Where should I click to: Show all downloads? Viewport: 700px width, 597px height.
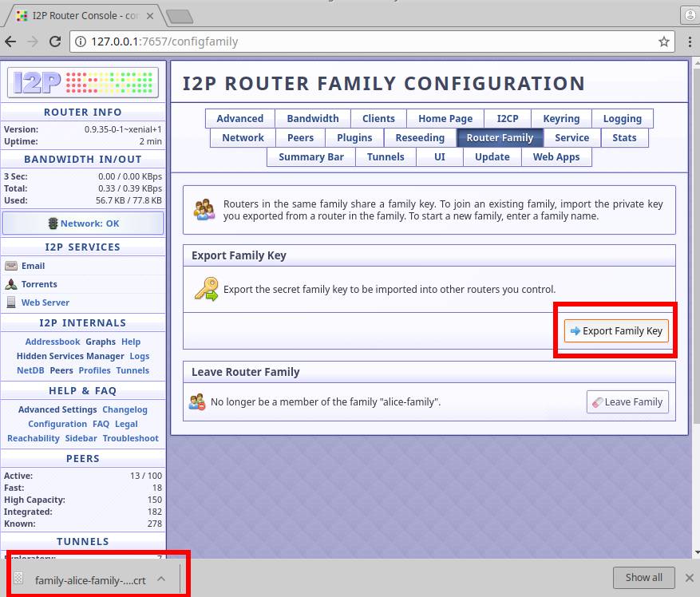tap(643, 577)
